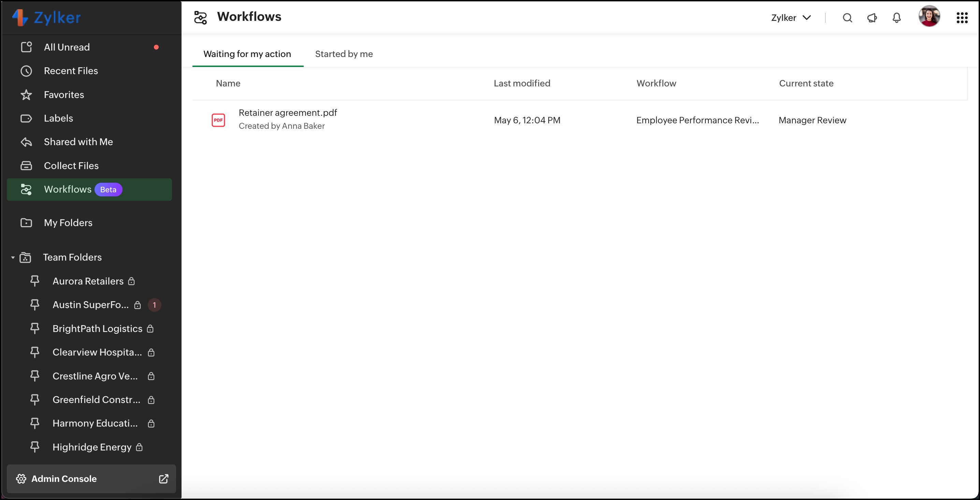
Task: Click the Admin Console external link icon
Action: 163,479
